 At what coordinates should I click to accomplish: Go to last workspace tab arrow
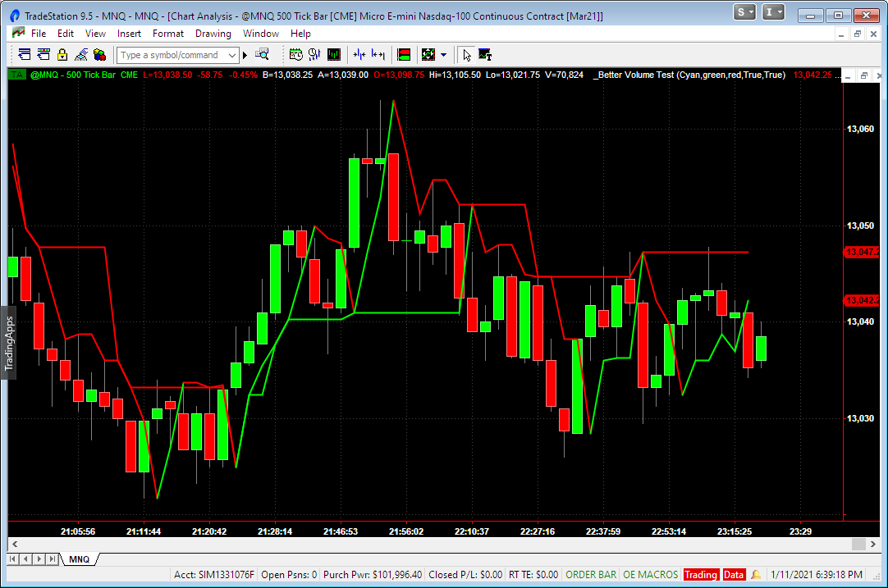coord(52,559)
